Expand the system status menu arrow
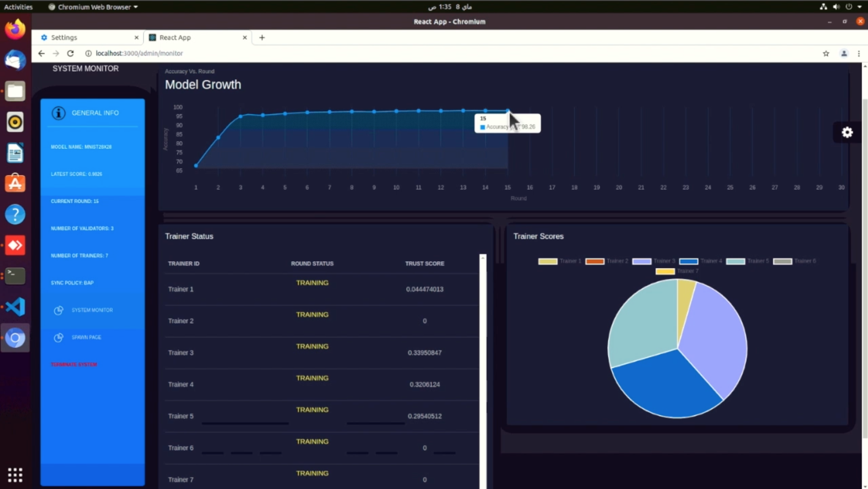 tap(859, 7)
